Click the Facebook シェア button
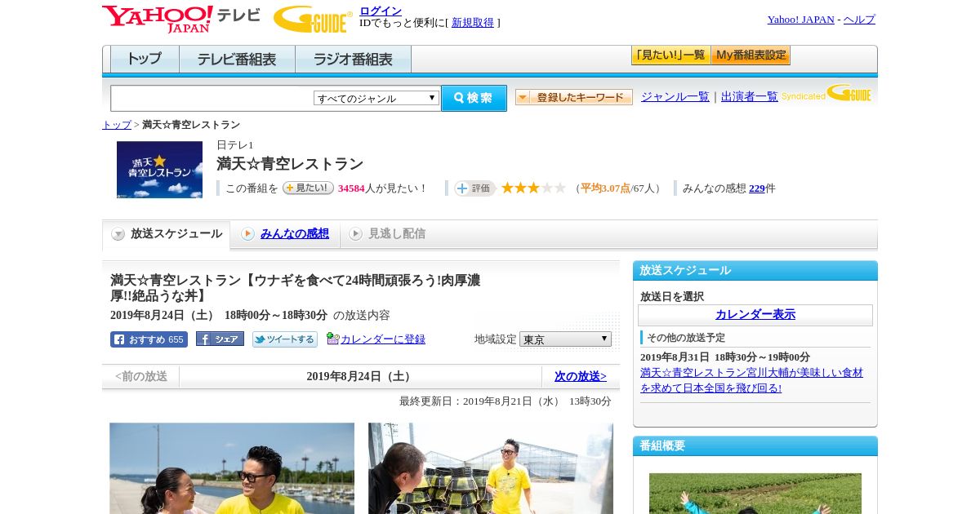 point(220,339)
